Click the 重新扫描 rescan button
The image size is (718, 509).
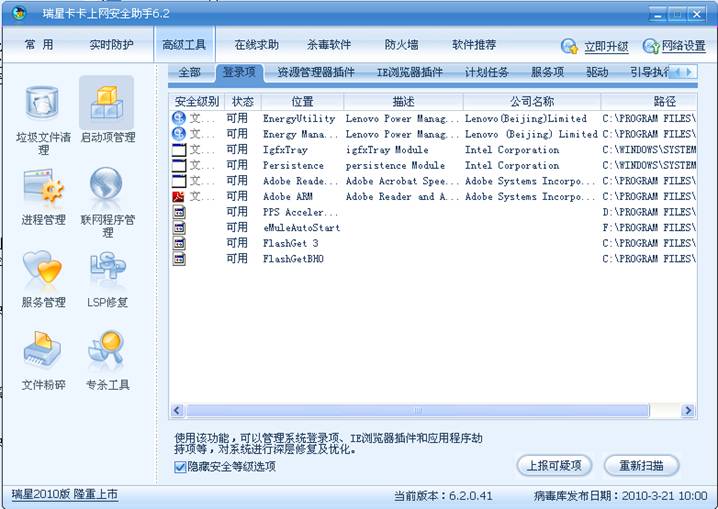point(641,466)
